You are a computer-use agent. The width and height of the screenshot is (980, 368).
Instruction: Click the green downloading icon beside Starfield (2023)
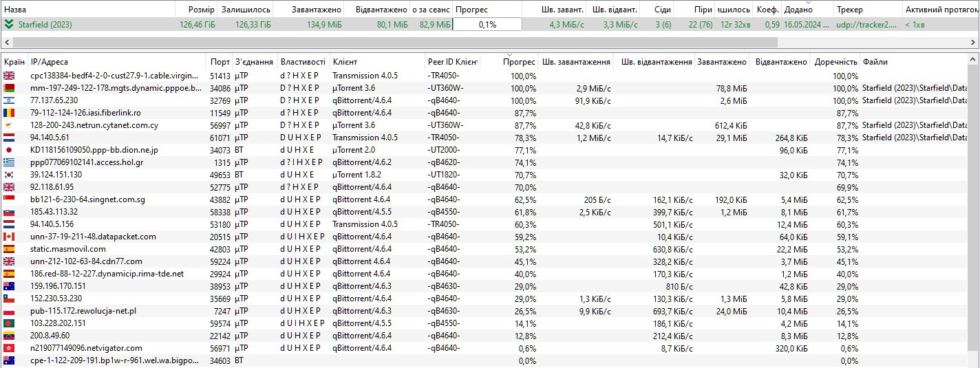pyautogui.click(x=8, y=24)
